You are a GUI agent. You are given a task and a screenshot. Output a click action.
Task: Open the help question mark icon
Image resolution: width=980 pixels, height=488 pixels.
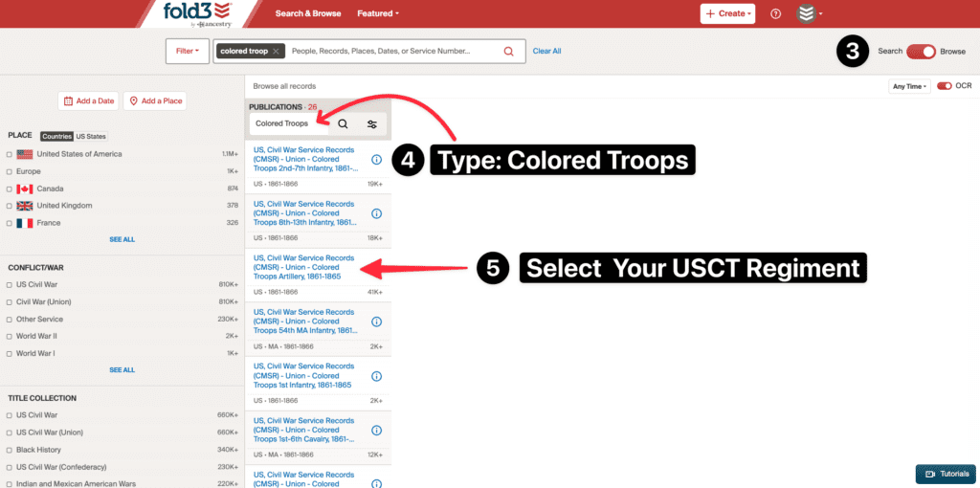[x=775, y=13]
